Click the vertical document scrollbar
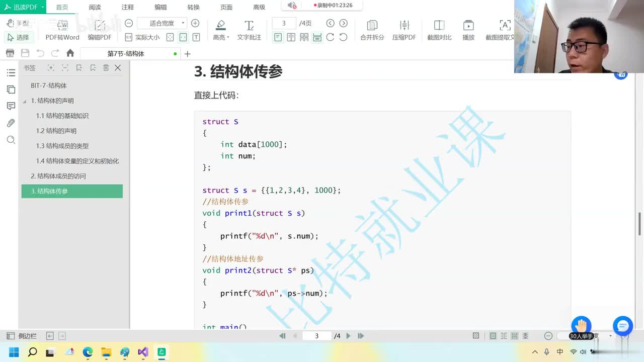The width and height of the screenshot is (644, 362). point(640,223)
